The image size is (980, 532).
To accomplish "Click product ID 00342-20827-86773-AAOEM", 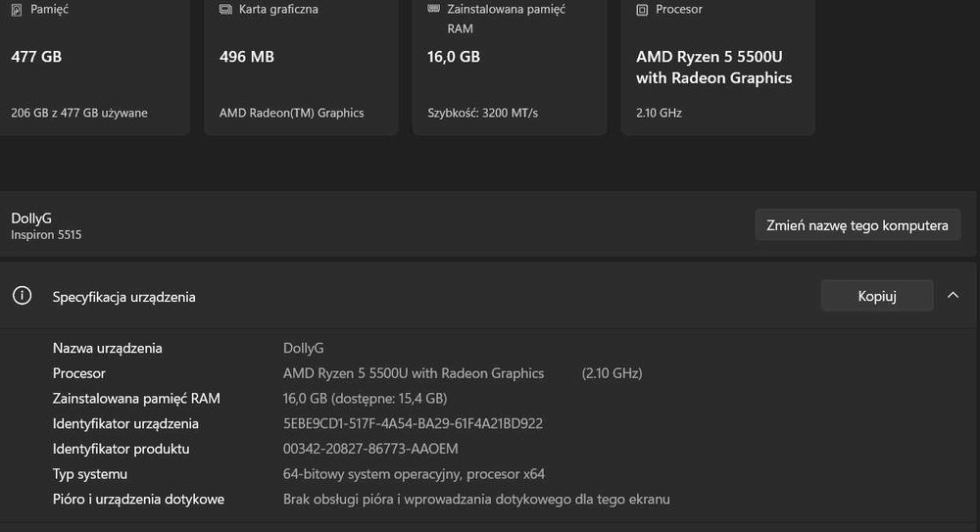I will (370, 449).
